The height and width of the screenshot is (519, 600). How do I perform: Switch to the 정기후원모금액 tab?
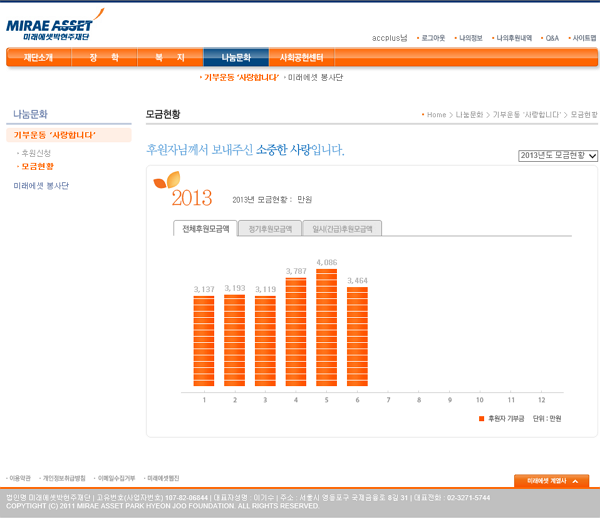270,229
